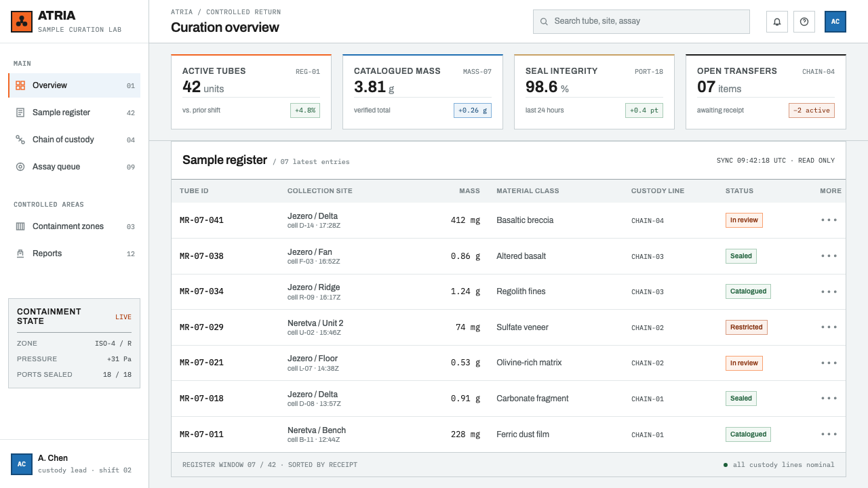Open more options for MR-07-011
Screen dimensions: 868x488
[829, 434]
